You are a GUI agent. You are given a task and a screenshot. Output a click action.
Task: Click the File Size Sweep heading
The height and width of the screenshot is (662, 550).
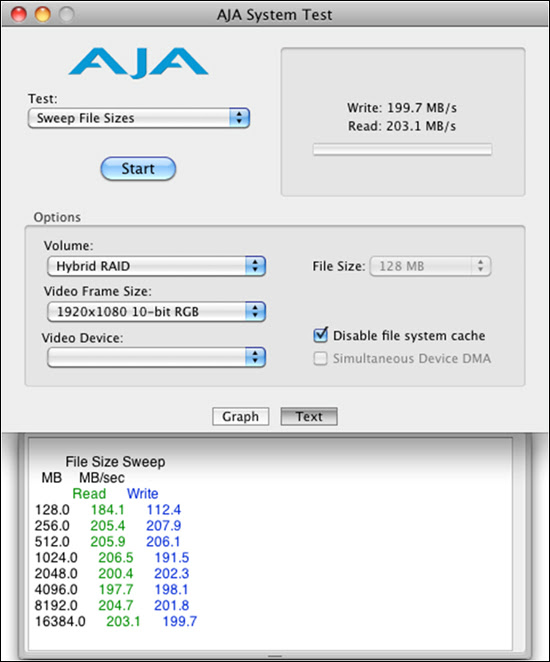(x=115, y=461)
